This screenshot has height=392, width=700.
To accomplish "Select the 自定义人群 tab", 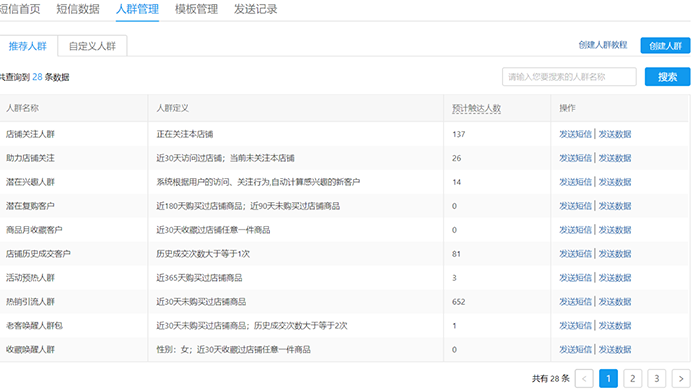I will coord(92,46).
